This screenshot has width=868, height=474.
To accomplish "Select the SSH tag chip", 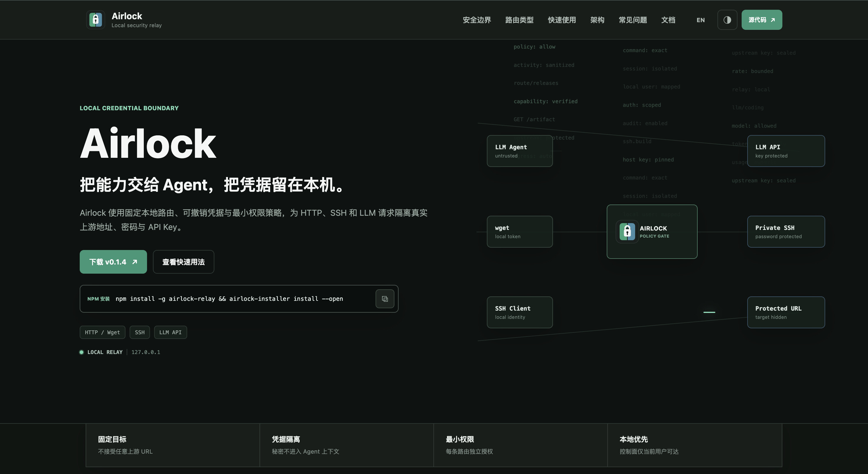I will (139, 332).
